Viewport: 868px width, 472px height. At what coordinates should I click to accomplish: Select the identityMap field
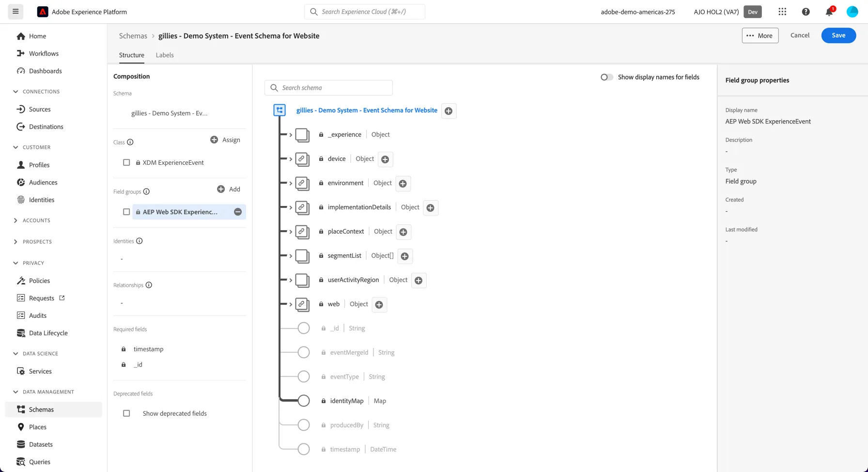(x=346, y=401)
